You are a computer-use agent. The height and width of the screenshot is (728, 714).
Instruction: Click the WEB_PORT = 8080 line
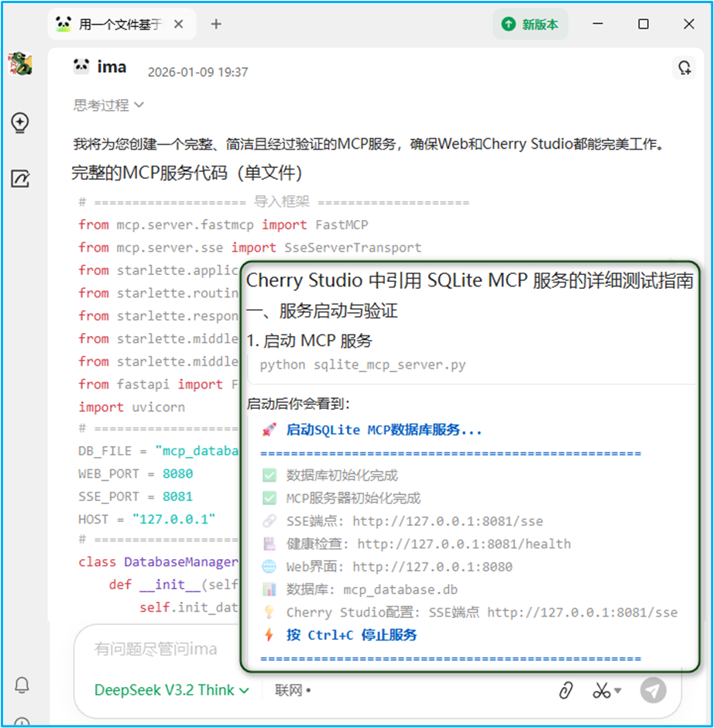click(136, 473)
